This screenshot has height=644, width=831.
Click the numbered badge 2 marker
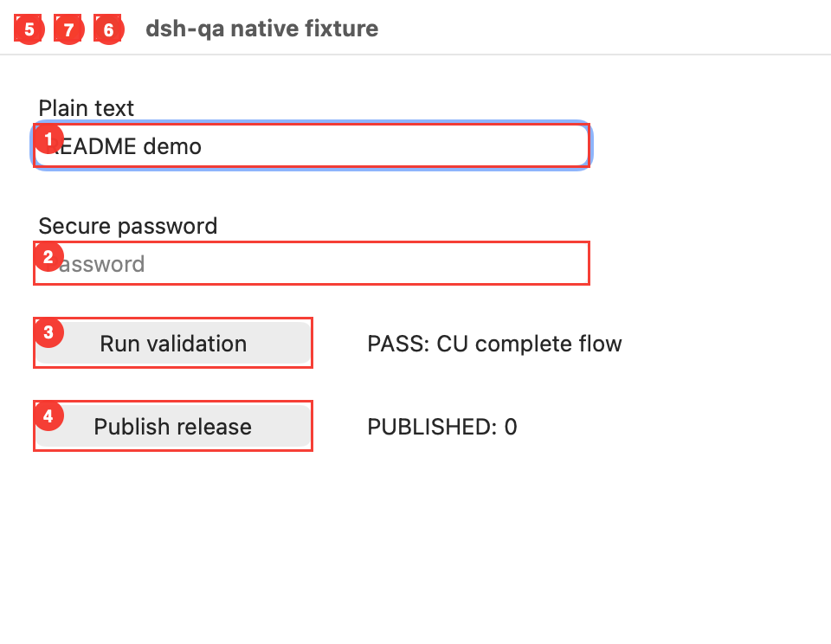[48, 257]
